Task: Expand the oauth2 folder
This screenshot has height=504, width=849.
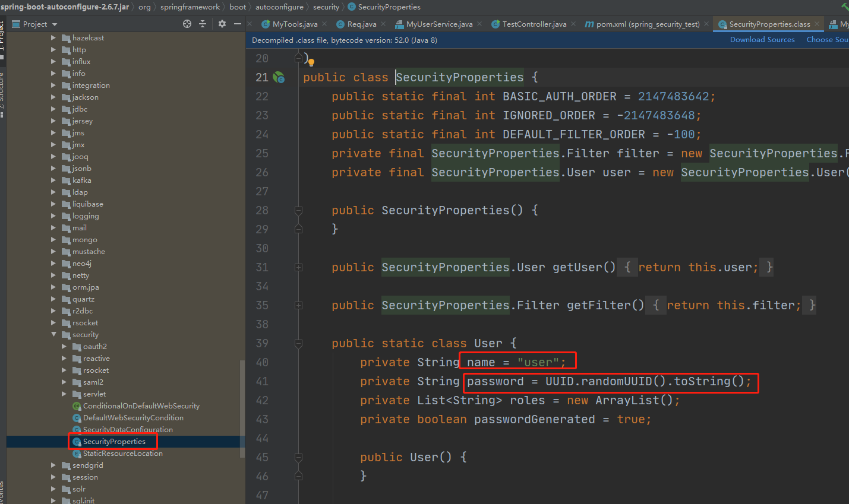Action: [x=64, y=347]
